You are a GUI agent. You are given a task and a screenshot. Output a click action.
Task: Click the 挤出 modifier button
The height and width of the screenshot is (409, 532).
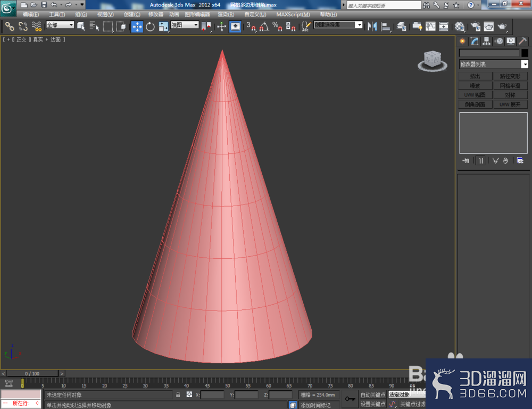[475, 76]
